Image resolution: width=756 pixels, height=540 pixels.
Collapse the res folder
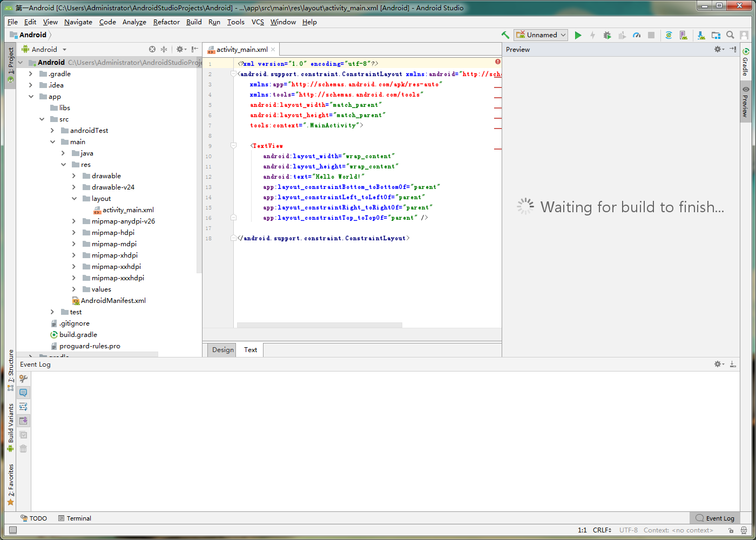63,165
